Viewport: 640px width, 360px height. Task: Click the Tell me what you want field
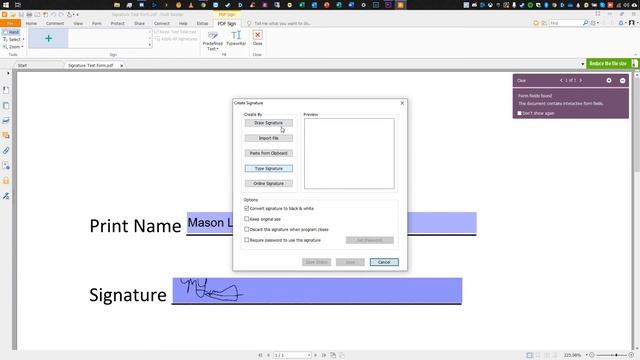282,24
